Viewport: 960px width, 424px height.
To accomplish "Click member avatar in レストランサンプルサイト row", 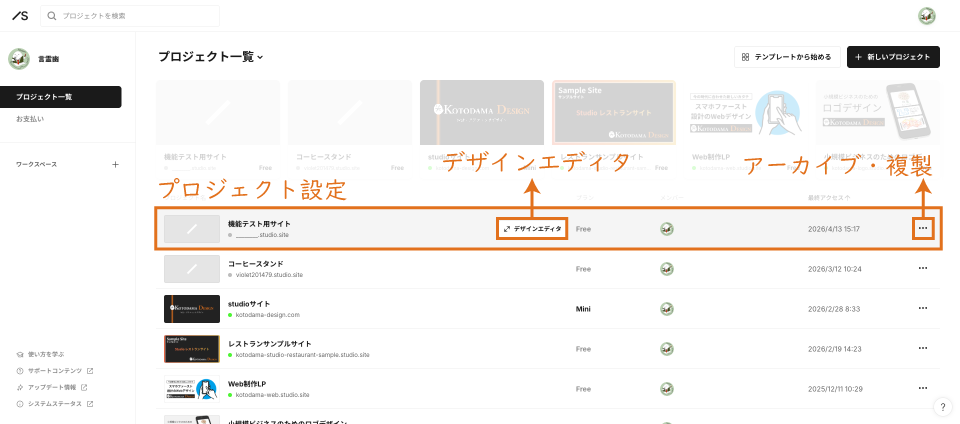I will 667,349.
